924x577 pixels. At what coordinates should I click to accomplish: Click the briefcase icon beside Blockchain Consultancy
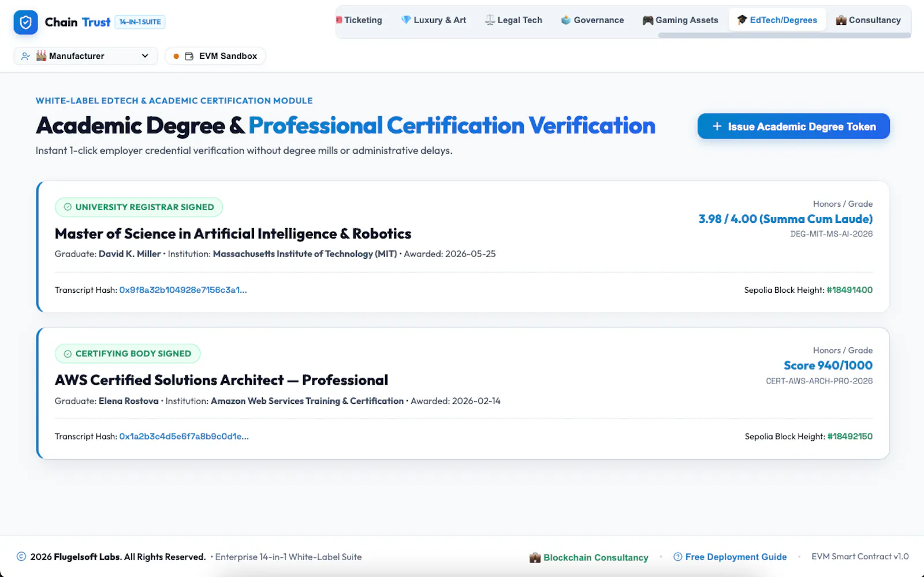pyautogui.click(x=535, y=557)
